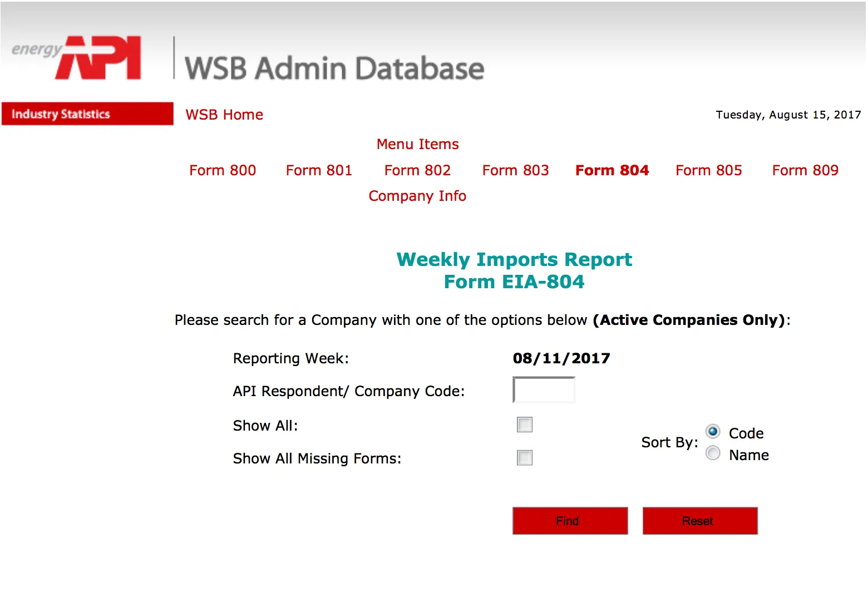Open the Form 803 menu link
The image size is (868, 612).
515,170
